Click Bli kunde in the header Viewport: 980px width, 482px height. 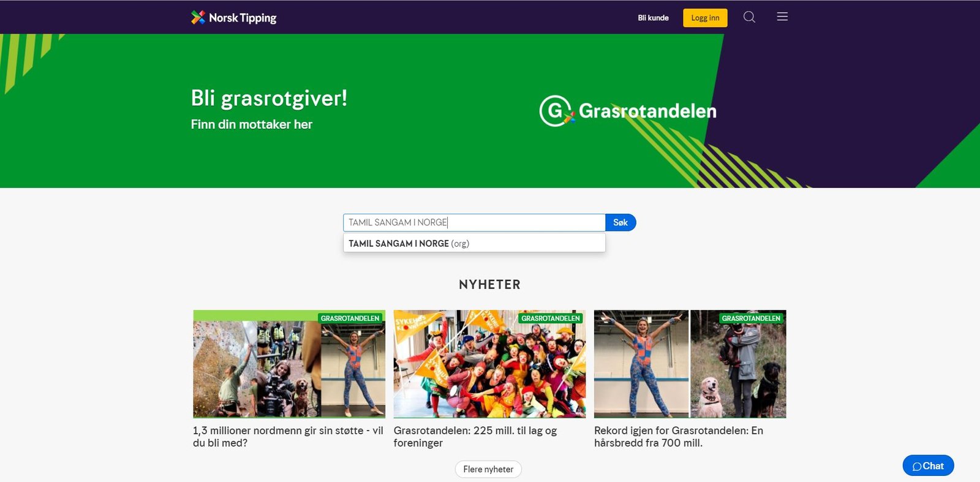click(x=653, y=18)
